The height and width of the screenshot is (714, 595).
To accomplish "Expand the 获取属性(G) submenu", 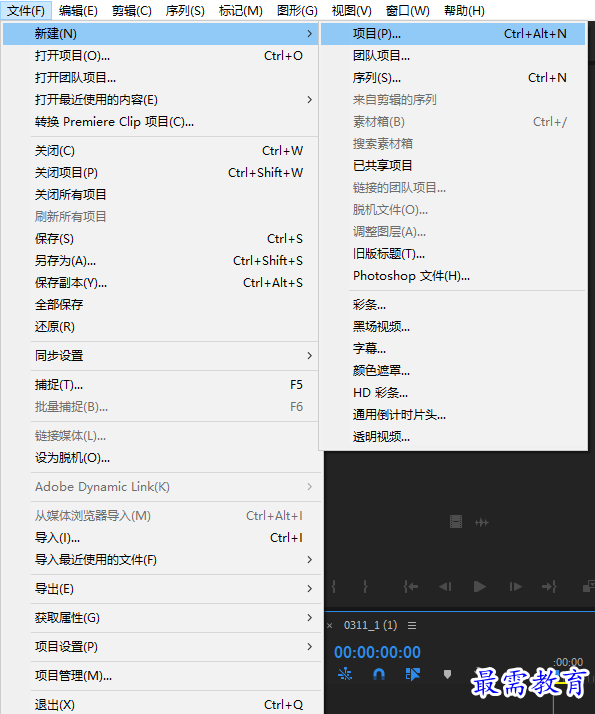I will (310, 617).
